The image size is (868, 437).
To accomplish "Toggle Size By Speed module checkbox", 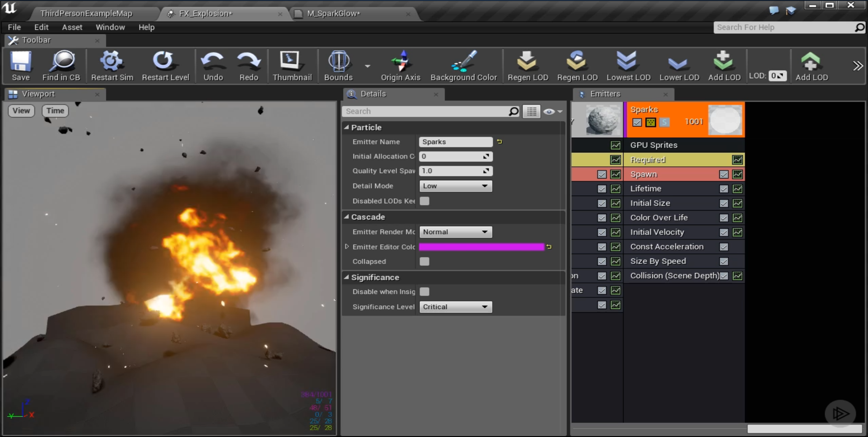I will [724, 261].
